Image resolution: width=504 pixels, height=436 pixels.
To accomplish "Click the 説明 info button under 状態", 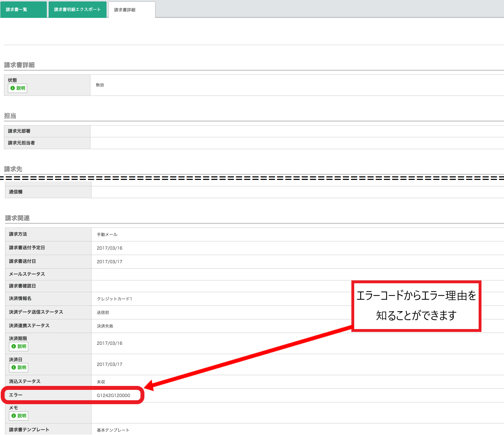I will point(18,88).
